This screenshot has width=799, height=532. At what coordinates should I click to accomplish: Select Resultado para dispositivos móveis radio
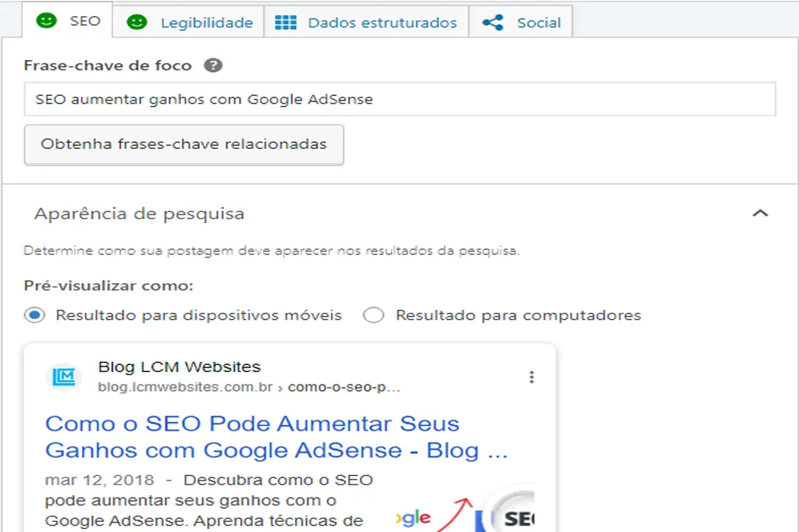point(34,315)
